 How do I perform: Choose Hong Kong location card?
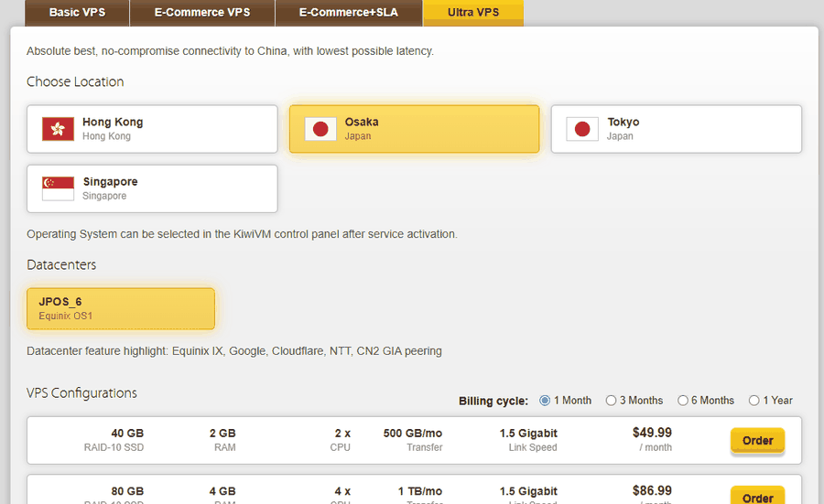(x=152, y=129)
